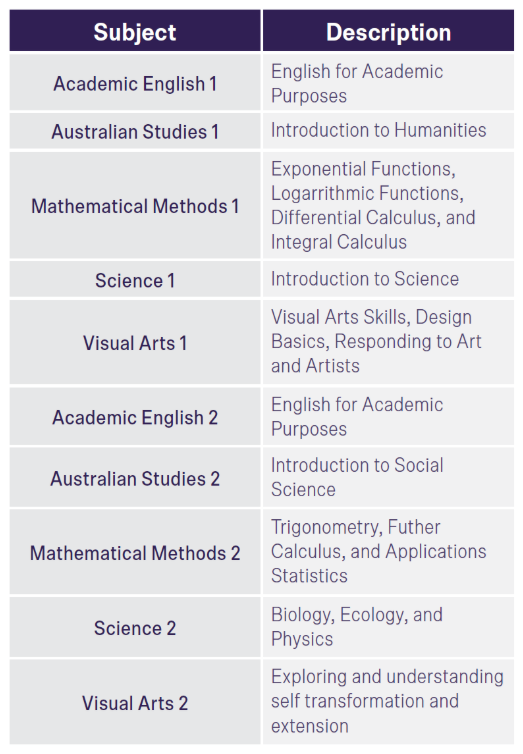The height and width of the screenshot is (754, 523).
Task: Click the Description column header
Action: tap(388, 30)
